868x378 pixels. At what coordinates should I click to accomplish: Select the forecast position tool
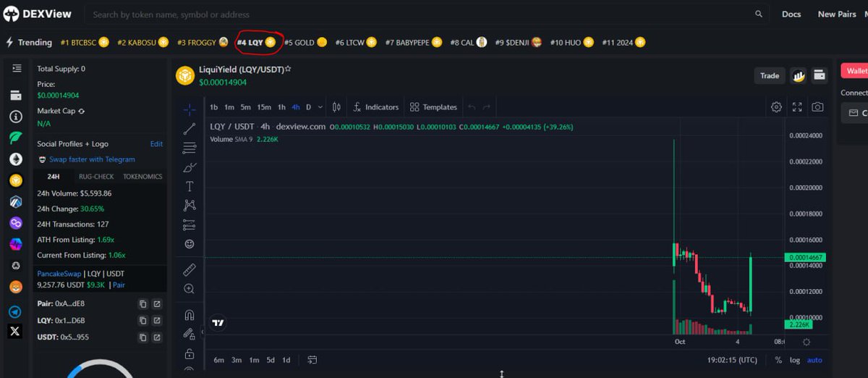(190, 224)
